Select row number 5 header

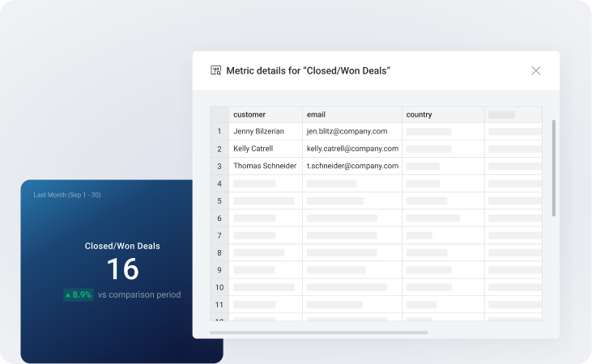pyautogui.click(x=219, y=201)
